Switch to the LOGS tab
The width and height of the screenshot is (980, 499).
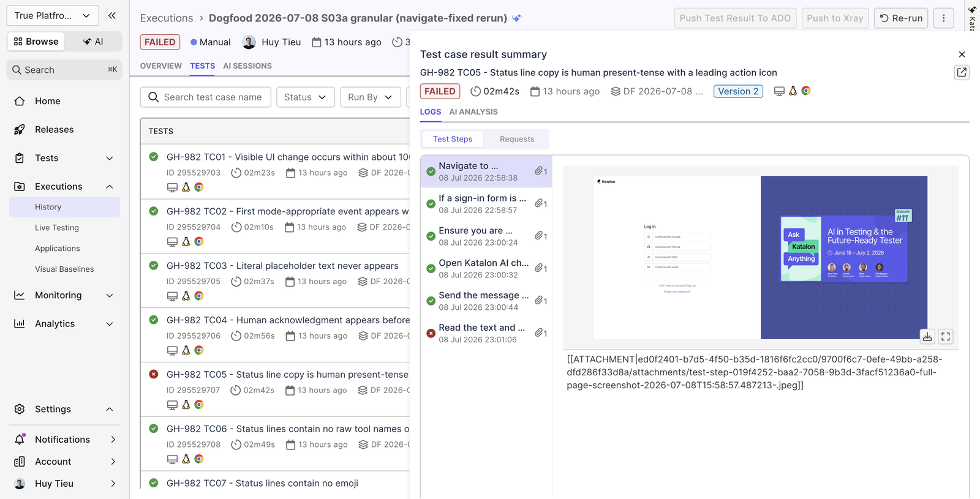click(431, 112)
